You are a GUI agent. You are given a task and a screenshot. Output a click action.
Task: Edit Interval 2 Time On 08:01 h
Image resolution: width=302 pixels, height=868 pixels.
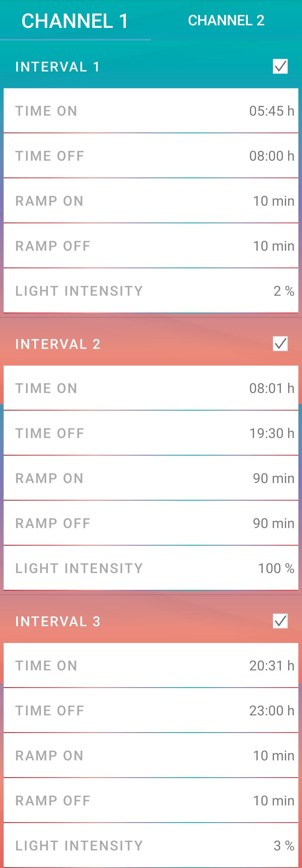151,388
